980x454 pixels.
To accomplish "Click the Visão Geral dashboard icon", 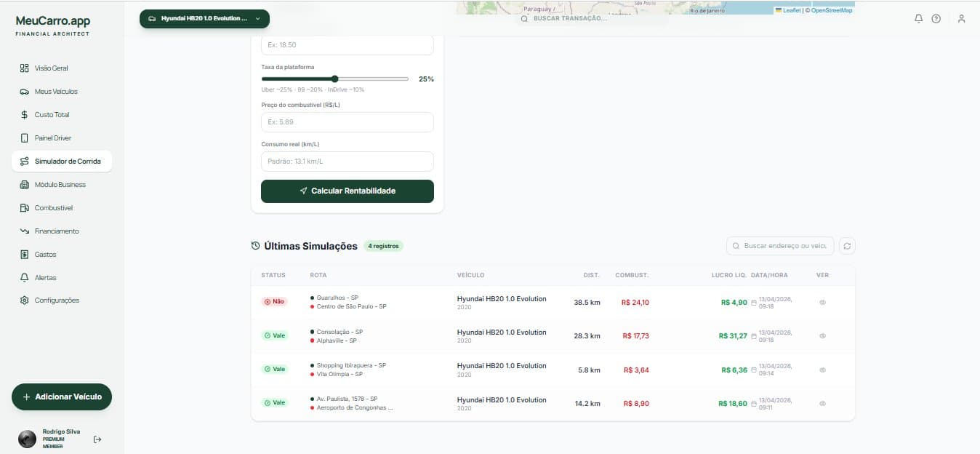I will pos(25,68).
